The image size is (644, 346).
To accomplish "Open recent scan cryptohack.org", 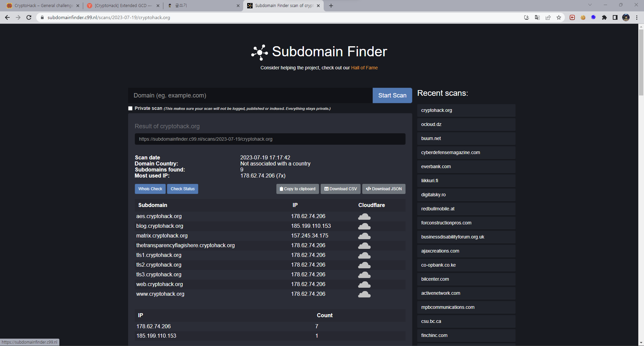I will tap(466, 110).
